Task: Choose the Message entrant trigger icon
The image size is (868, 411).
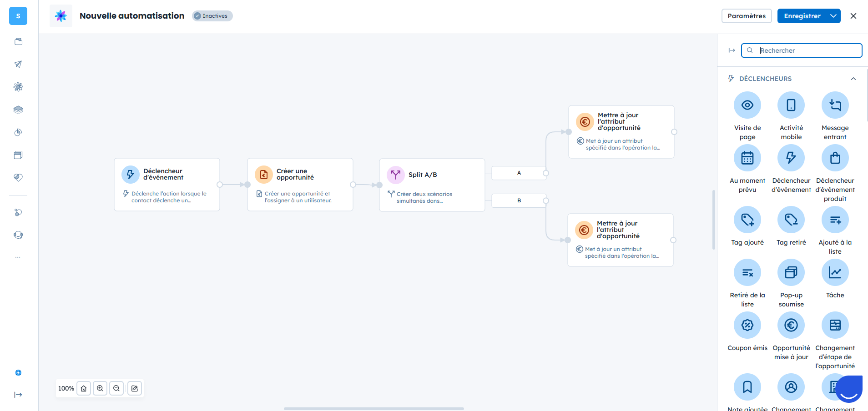Action: click(x=835, y=105)
